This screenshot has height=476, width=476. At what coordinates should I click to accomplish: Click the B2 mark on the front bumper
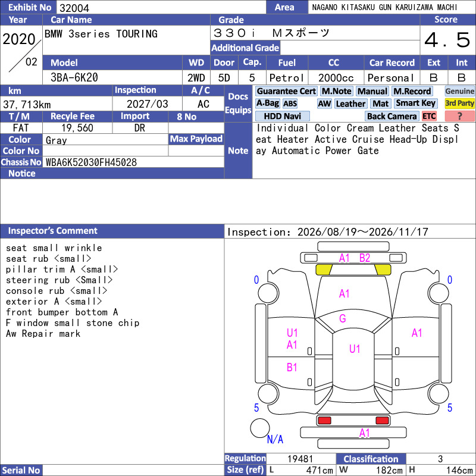365,258
